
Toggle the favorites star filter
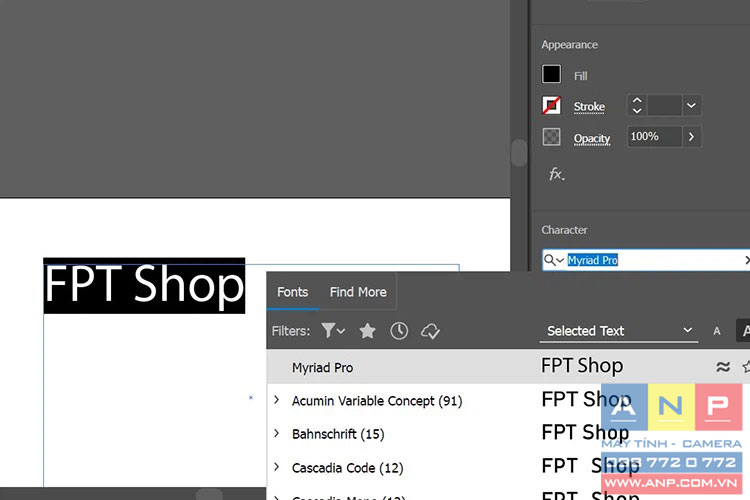coord(367,331)
